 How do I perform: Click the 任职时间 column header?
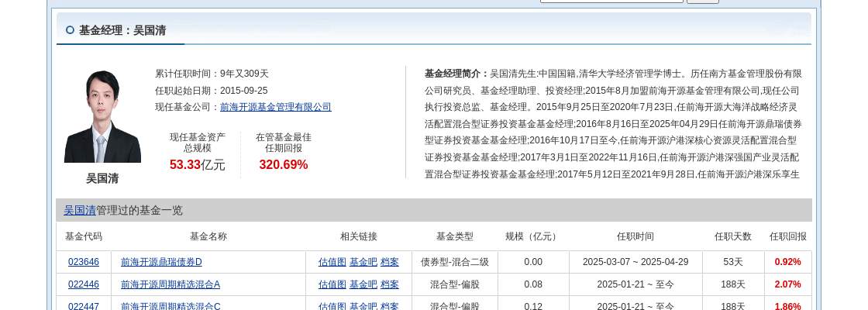(635, 236)
